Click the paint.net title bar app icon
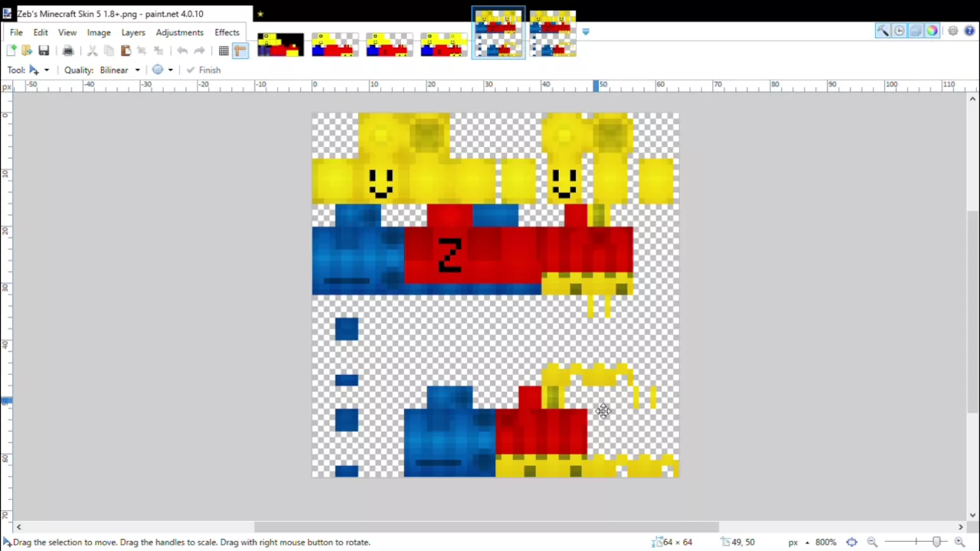 [x=8, y=14]
